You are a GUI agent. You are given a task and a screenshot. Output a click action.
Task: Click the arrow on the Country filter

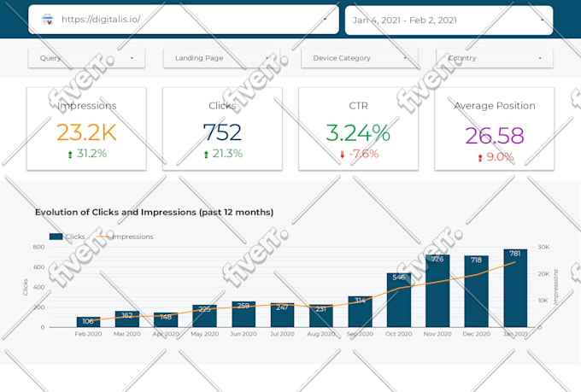click(x=540, y=58)
